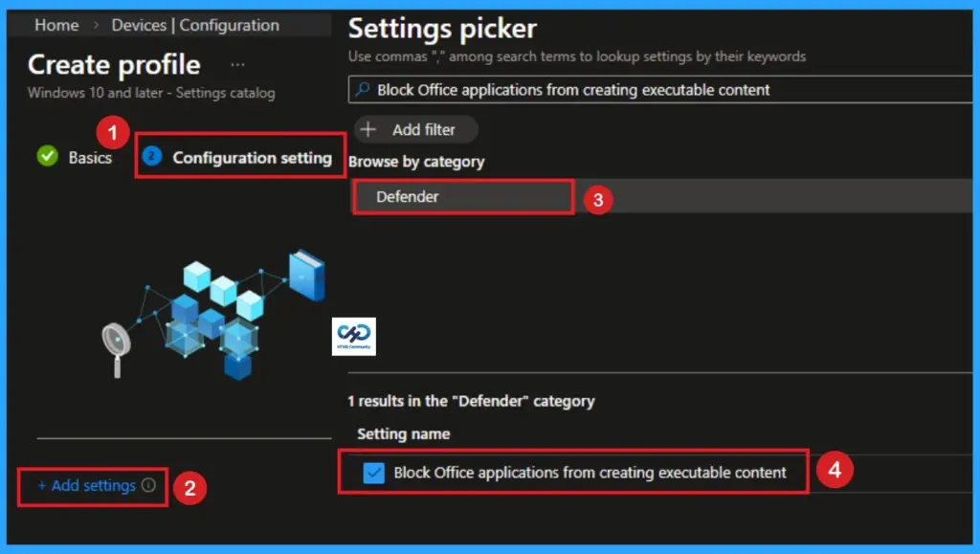Navigate to Home via breadcrumb
The image size is (980, 554).
(56, 26)
